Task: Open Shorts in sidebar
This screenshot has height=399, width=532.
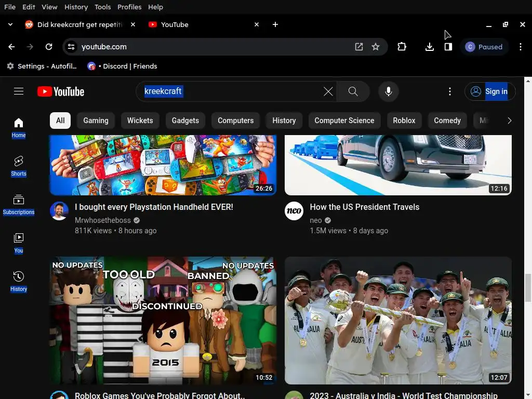Action: pos(19,166)
